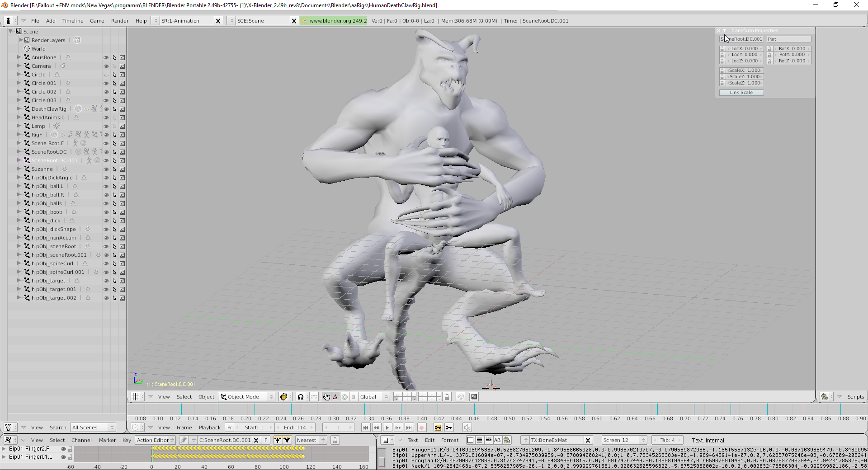Click the copy pose up-arrow icon

click(x=278, y=440)
